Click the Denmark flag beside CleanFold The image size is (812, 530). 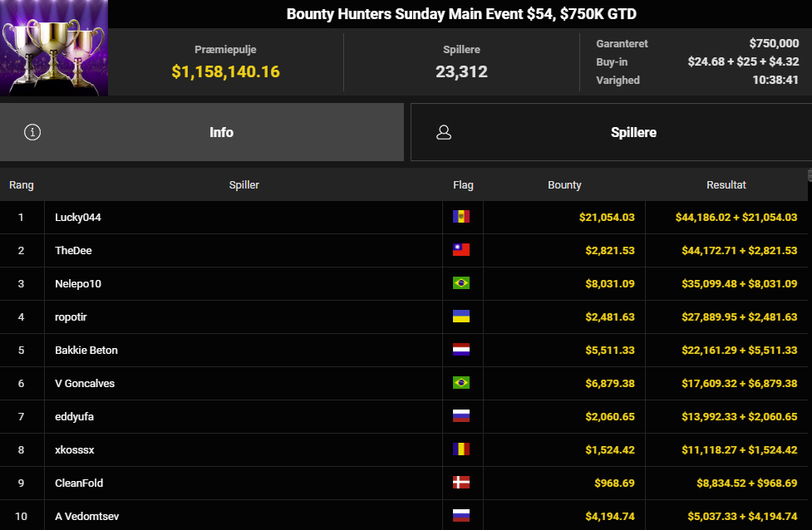(460, 483)
